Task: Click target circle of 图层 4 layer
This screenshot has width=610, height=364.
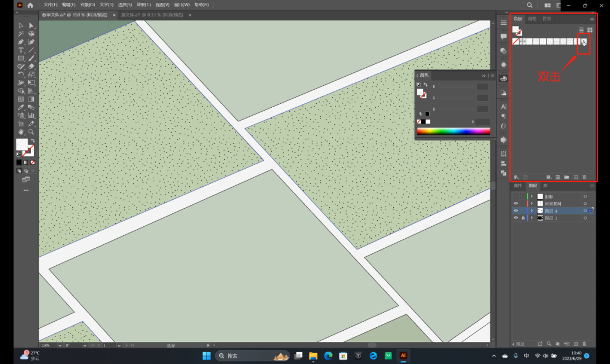Action: (x=585, y=210)
